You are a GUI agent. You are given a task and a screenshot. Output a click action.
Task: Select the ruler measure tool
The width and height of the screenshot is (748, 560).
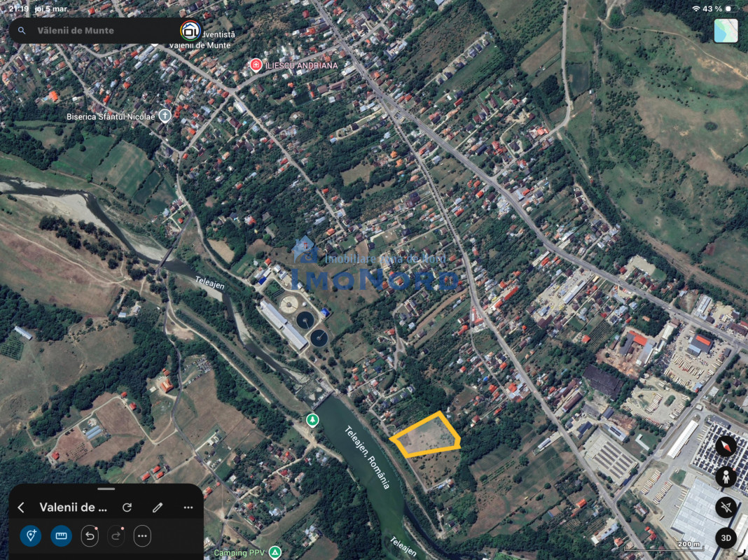pos(61,536)
